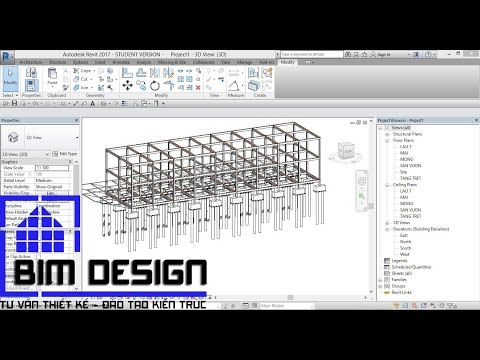The height and width of the screenshot is (360, 480).
Task: Click the Text (A) quick access icon
Action: point(93,104)
